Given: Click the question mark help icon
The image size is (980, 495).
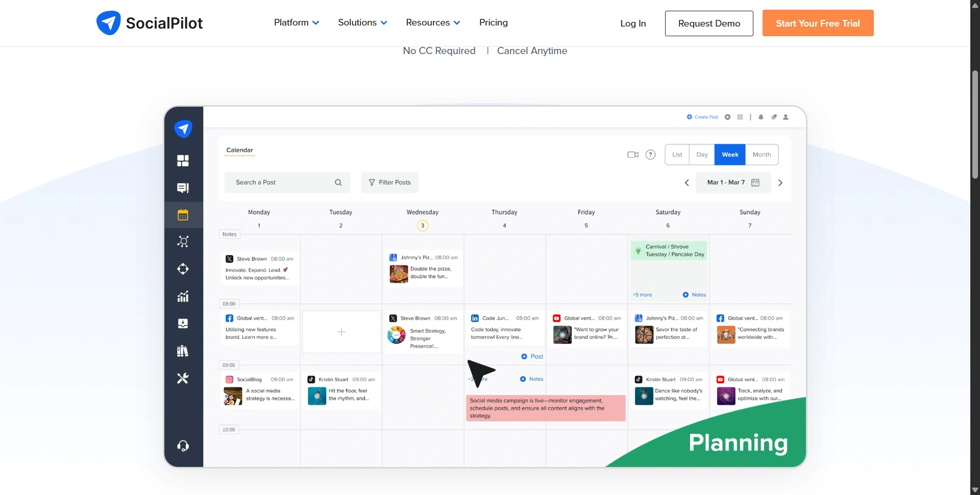Looking at the screenshot, I should pyautogui.click(x=650, y=155).
